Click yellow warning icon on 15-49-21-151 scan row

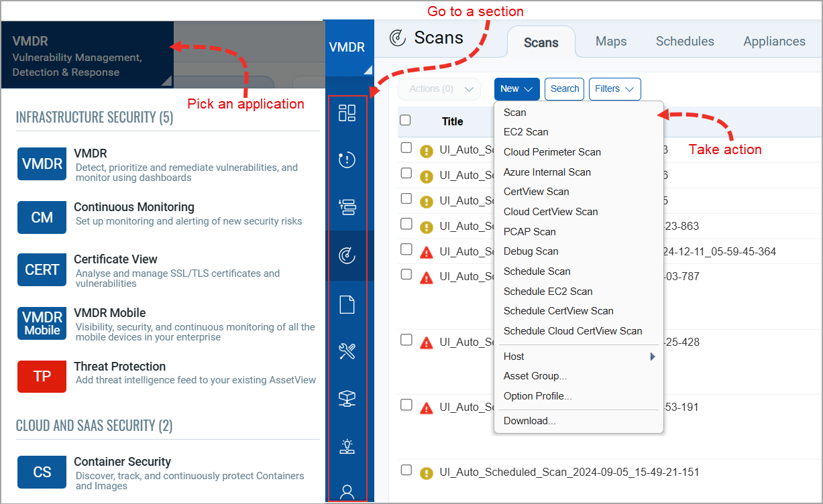(426, 473)
